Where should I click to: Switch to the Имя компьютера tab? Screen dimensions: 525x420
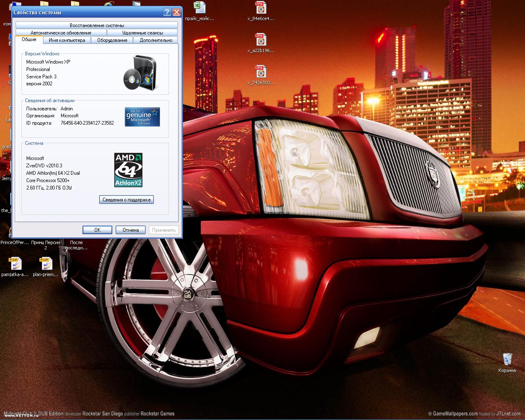pos(67,40)
